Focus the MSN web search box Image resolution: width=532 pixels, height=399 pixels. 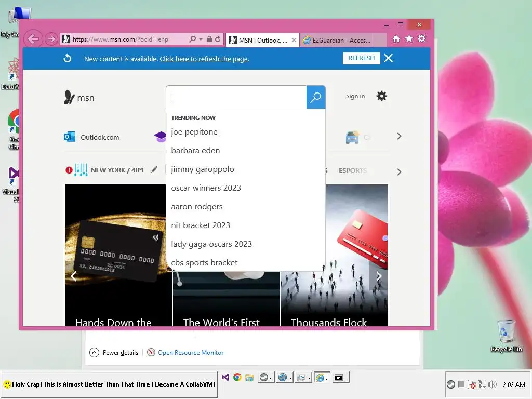pyautogui.click(x=236, y=97)
